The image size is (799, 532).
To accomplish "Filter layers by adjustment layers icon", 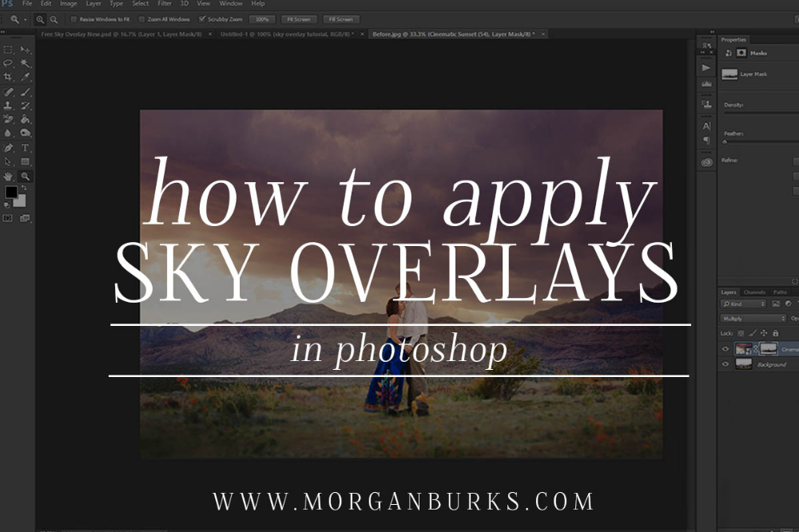I will [789, 304].
